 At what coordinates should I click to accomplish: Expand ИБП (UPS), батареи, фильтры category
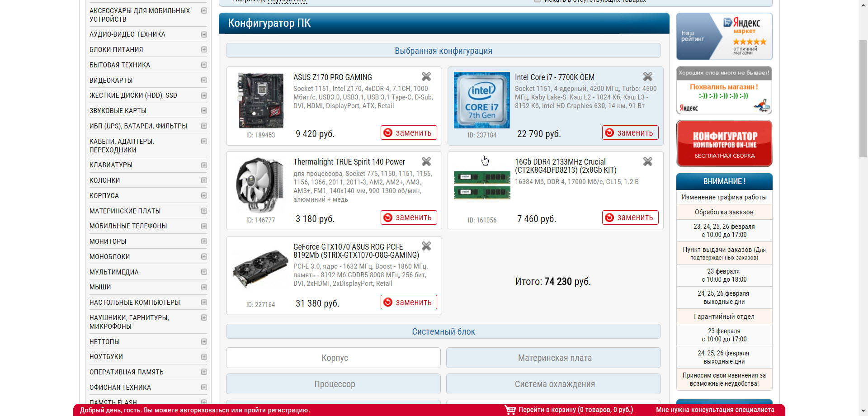(204, 126)
